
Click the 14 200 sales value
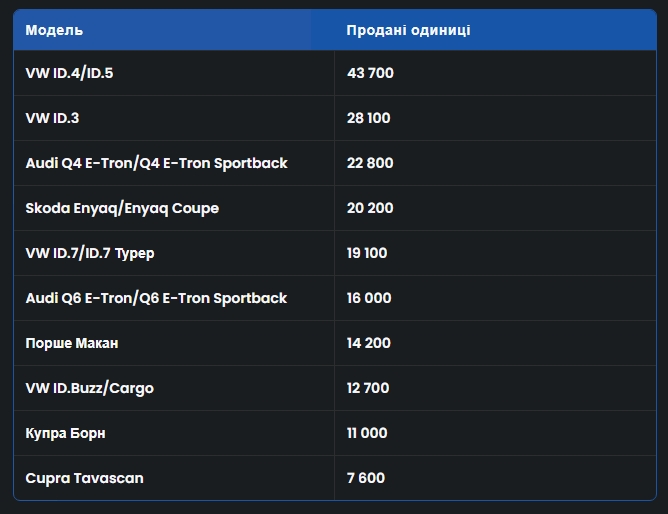[369, 343]
